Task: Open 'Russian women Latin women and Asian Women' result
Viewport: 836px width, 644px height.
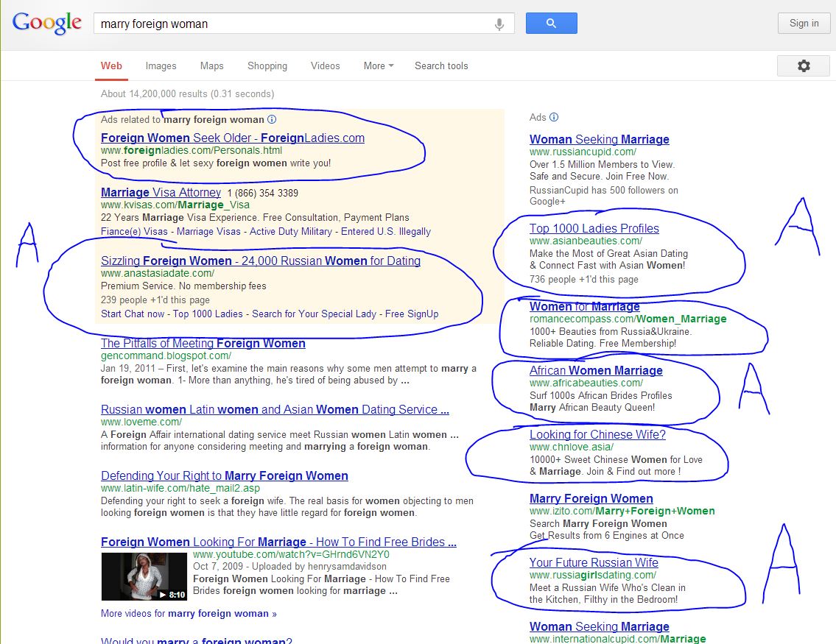Action: click(275, 410)
